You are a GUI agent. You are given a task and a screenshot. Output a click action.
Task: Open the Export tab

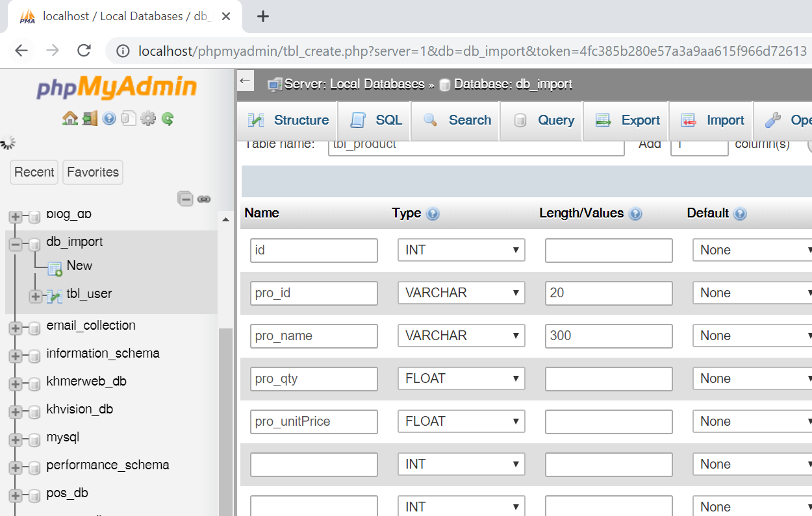pos(627,120)
